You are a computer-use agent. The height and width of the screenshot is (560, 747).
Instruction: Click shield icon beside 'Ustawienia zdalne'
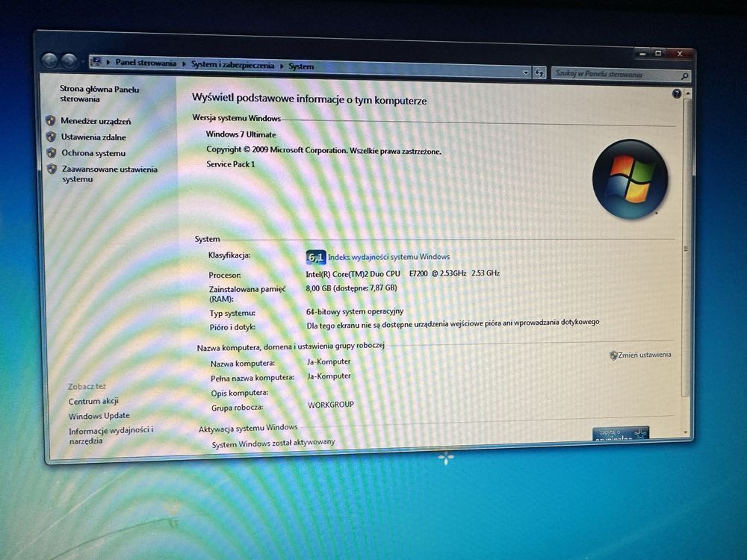(51, 137)
